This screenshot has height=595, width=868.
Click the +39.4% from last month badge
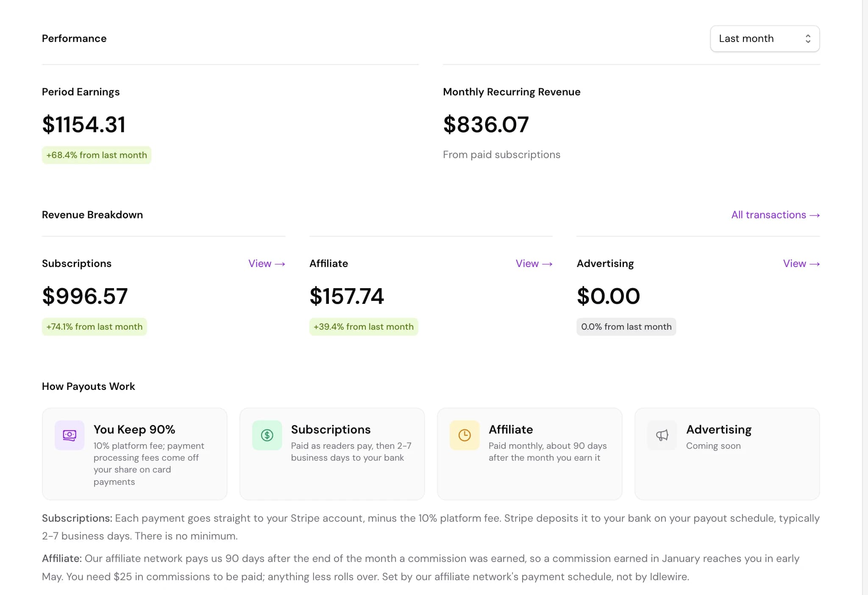point(364,327)
